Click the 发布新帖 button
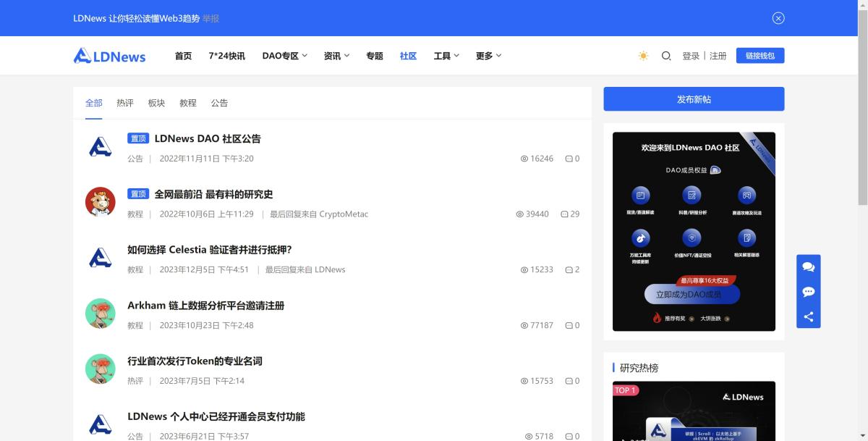The image size is (868, 441). [x=694, y=98]
